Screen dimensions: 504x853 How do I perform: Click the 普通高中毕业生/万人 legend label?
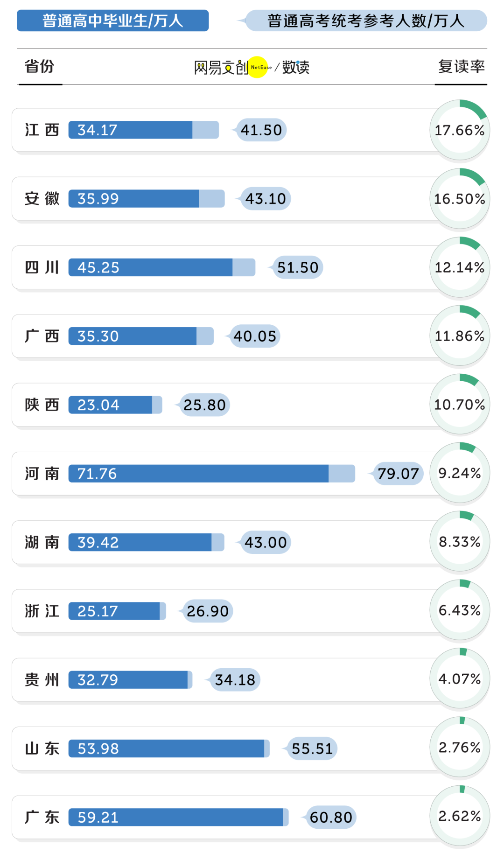pos(112,21)
